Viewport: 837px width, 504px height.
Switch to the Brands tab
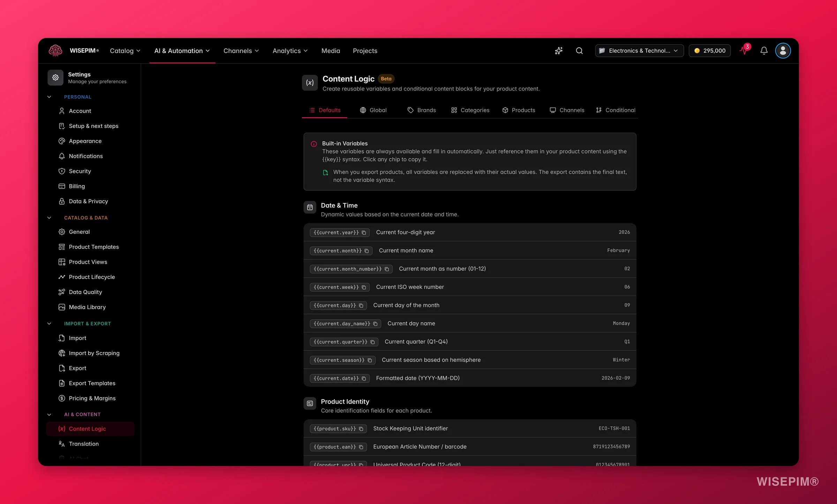click(x=421, y=110)
